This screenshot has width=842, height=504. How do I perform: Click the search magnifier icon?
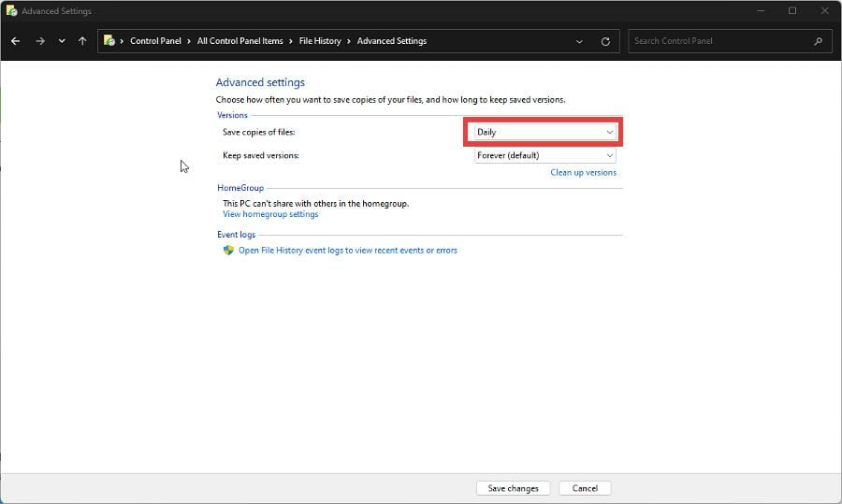[x=819, y=41]
